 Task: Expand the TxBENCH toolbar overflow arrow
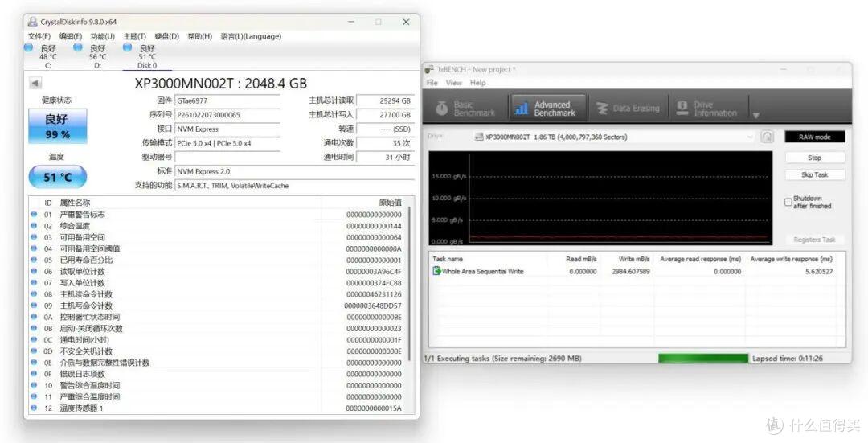(755, 116)
